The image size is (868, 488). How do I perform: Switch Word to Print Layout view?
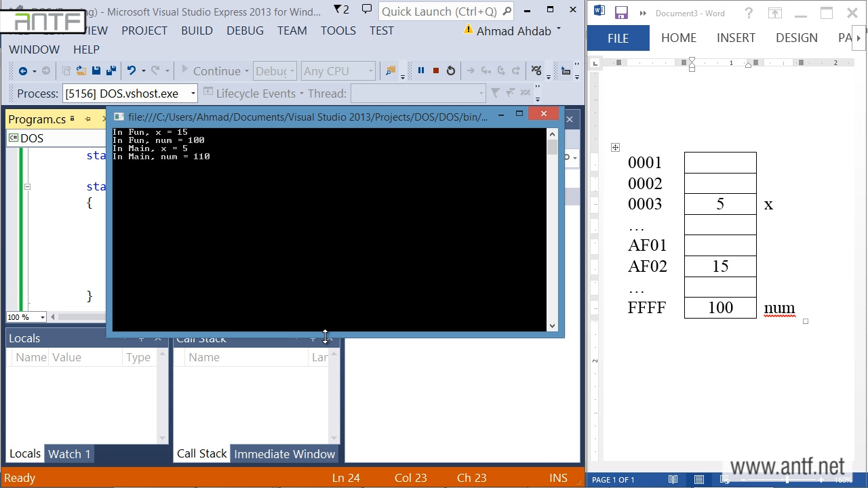[699, 479]
